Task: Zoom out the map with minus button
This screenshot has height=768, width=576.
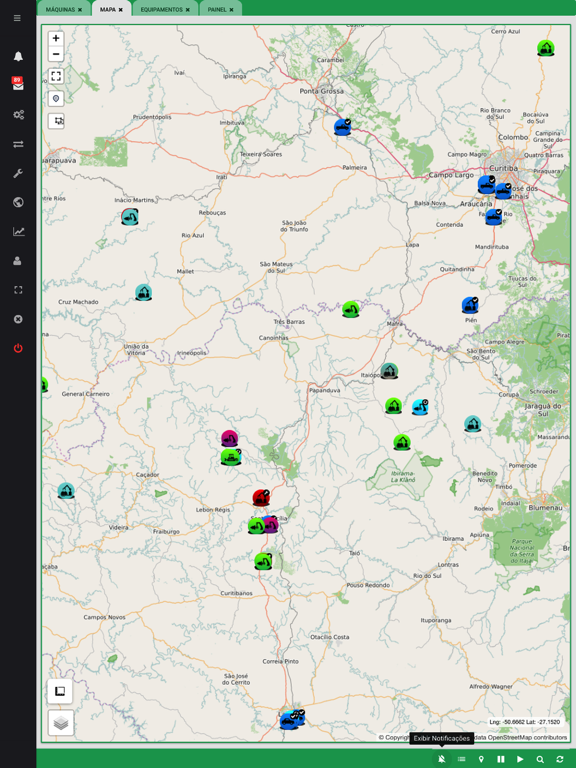Action: click(56, 54)
